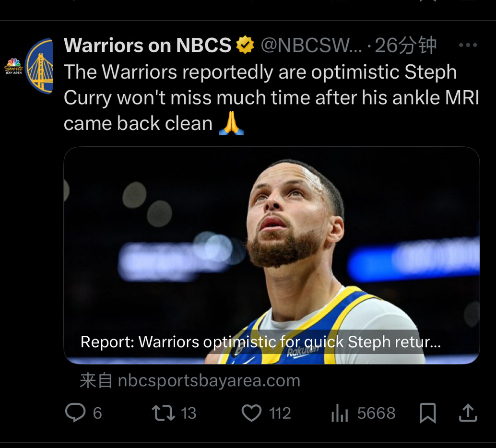Screen dimensions: 496x448
Task: Open the Warriors on NBCS account name
Action: [148, 46]
